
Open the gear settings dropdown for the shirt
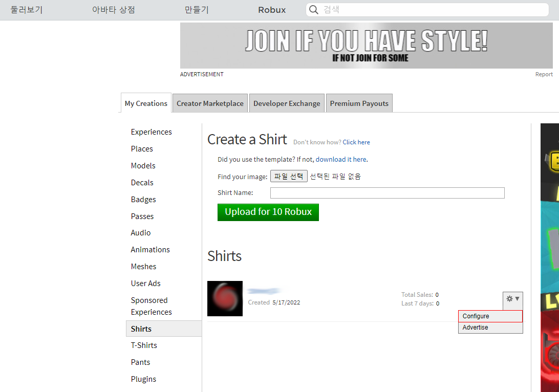pyautogui.click(x=512, y=300)
